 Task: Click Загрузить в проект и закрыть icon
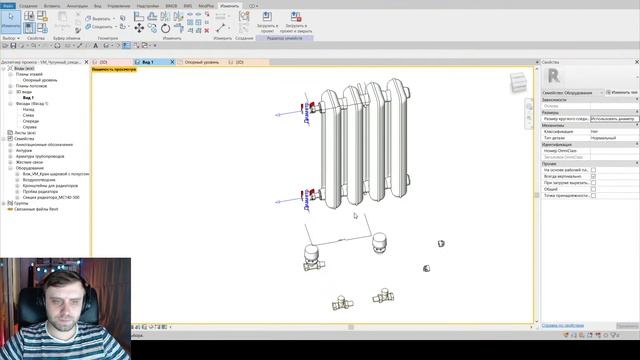296,17
